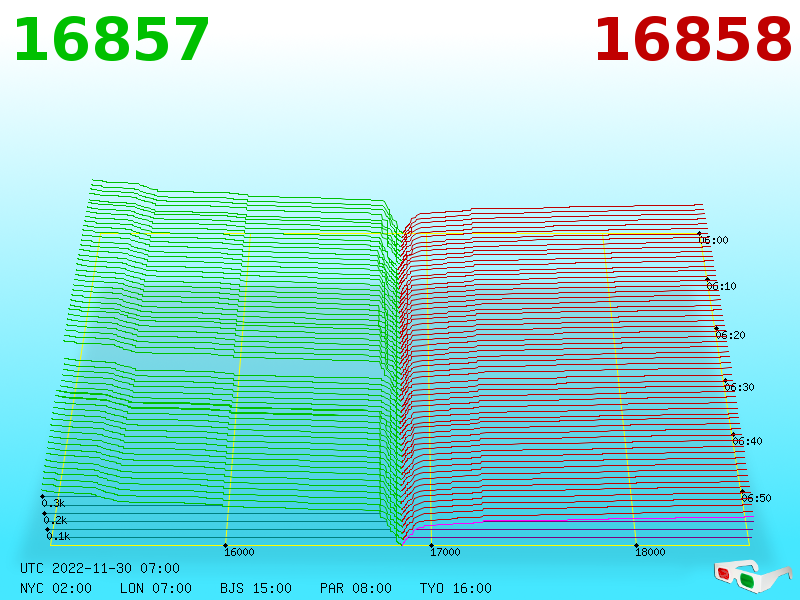Click the BJS 15:00 clock text

[x=256, y=588]
